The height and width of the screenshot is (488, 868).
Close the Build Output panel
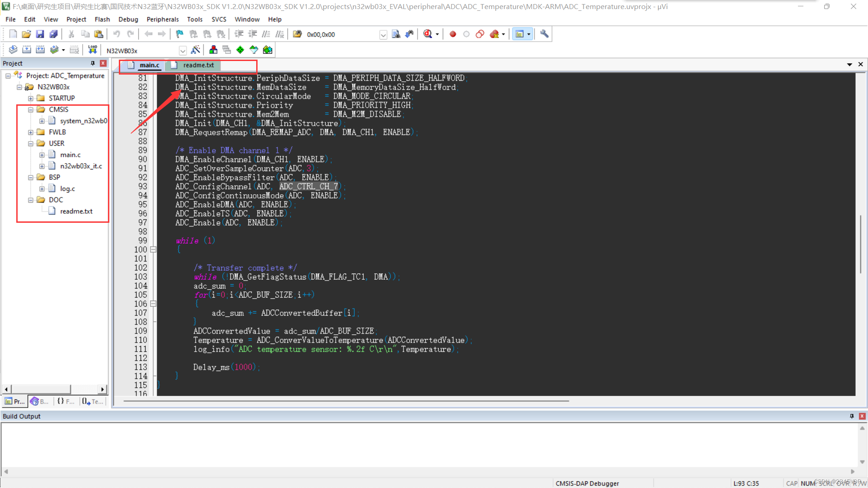point(862,416)
